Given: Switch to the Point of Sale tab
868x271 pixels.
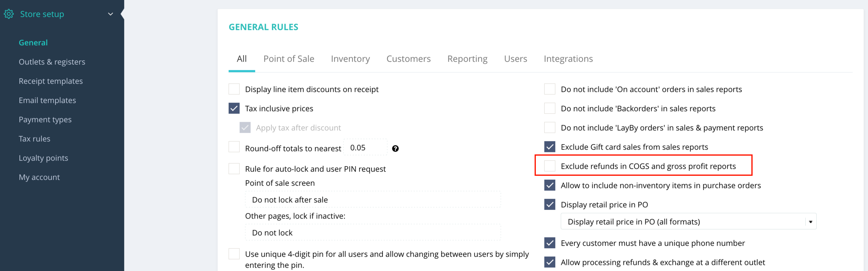Looking at the screenshot, I should click(289, 59).
